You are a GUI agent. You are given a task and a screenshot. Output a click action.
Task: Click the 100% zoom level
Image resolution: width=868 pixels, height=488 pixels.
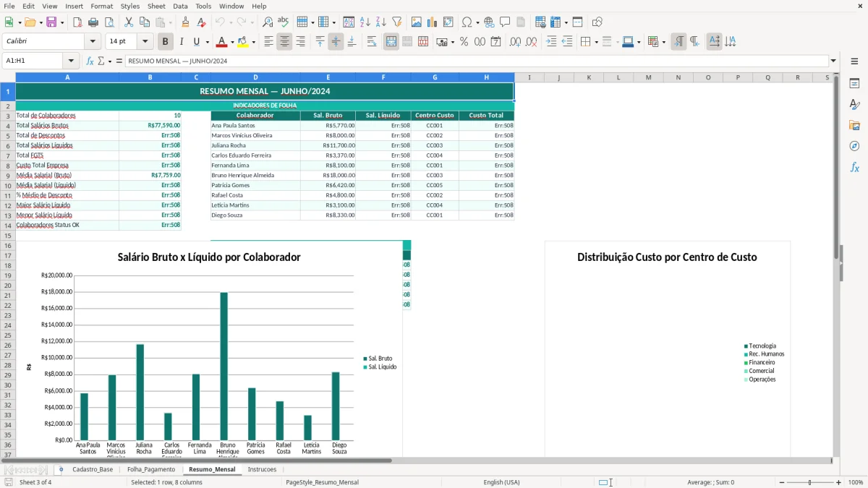coord(855,482)
